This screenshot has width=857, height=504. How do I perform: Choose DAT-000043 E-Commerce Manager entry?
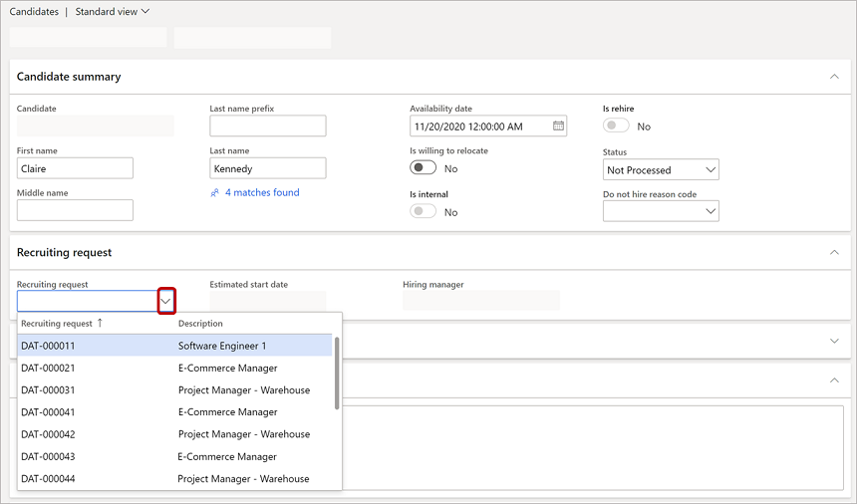[174, 456]
